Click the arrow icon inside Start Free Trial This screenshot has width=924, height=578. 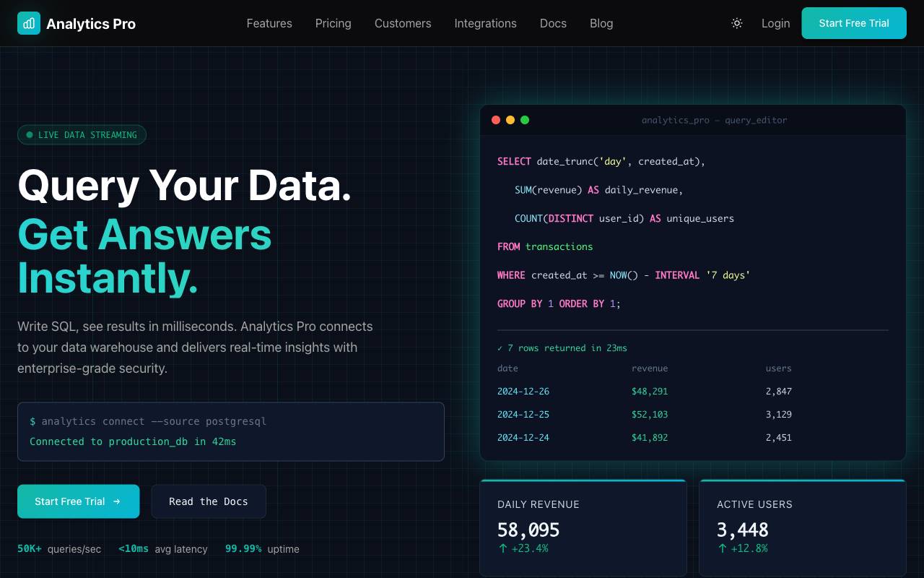click(118, 501)
